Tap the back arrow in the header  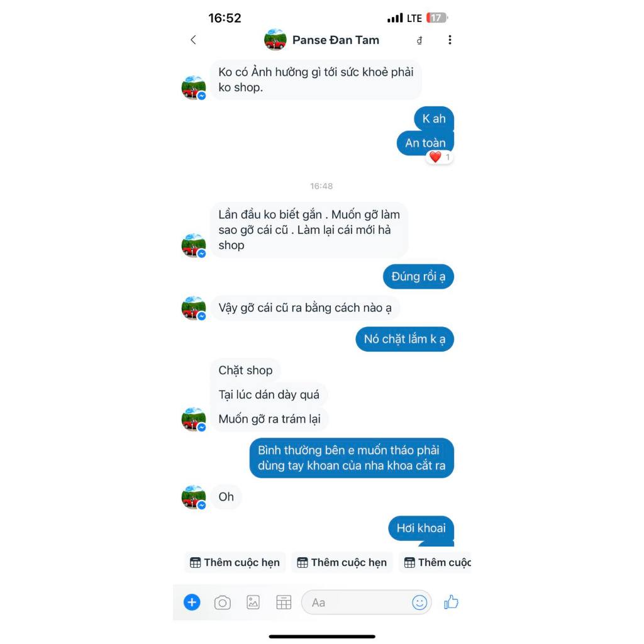[x=194, y=40]
